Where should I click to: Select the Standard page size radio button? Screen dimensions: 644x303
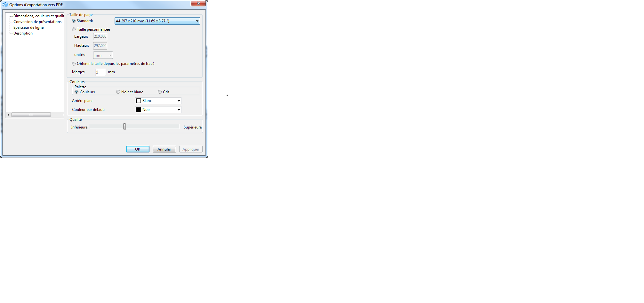74,21
